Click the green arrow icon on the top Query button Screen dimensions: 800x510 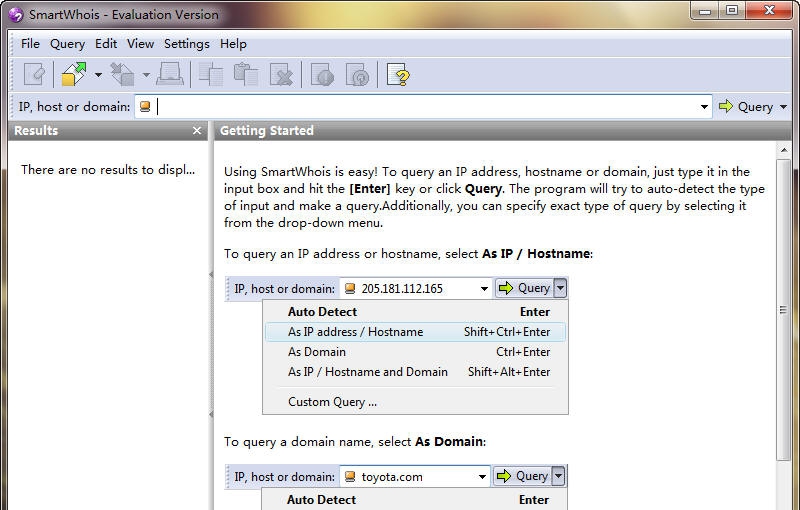coord(726,106)
